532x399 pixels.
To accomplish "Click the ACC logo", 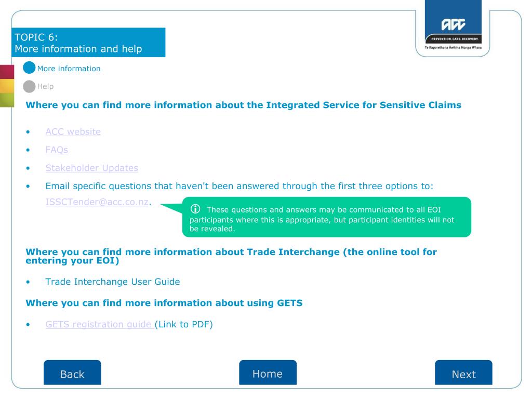I will click(453, 25).
